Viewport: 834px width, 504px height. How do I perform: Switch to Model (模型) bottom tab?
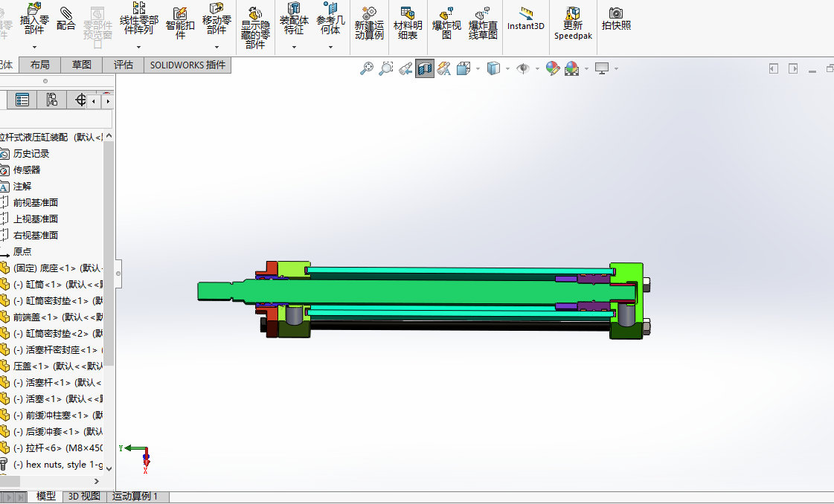click(x=45, y=496)
